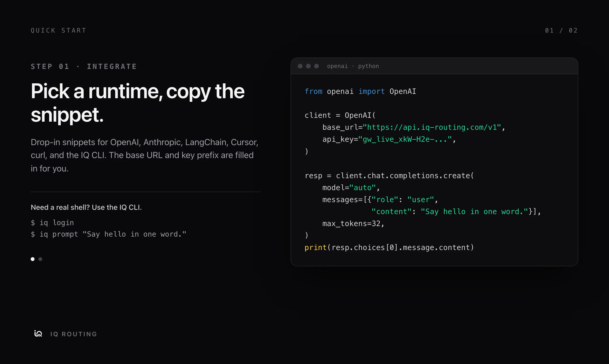This screenshot has height=364, width=609.
Task: Click the "client = OpenAI(" code line
Action: [340, 115]
